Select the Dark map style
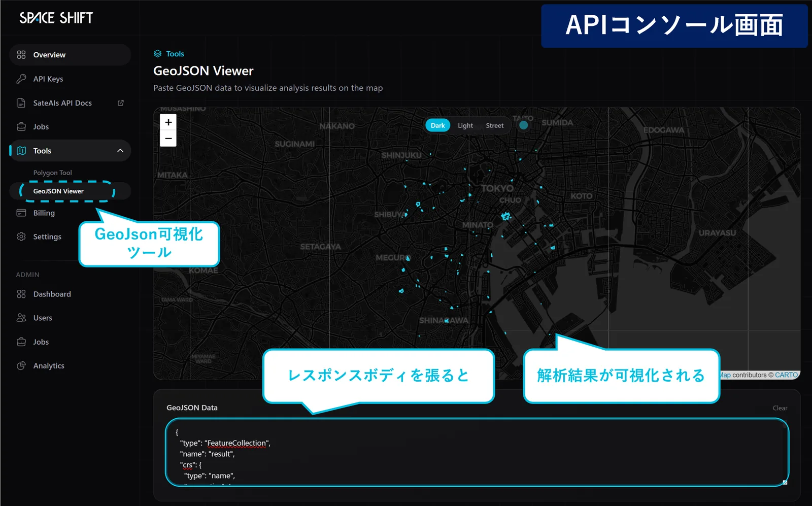 pos(438,125)
